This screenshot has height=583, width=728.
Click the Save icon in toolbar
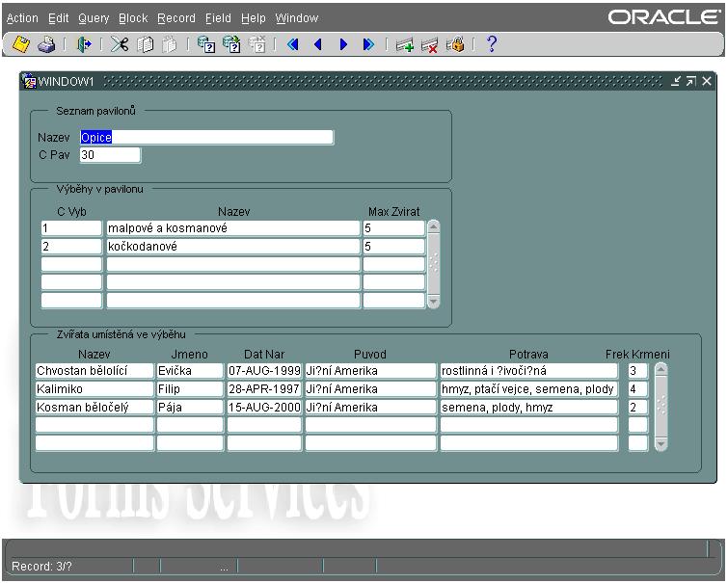pos(20,44)
